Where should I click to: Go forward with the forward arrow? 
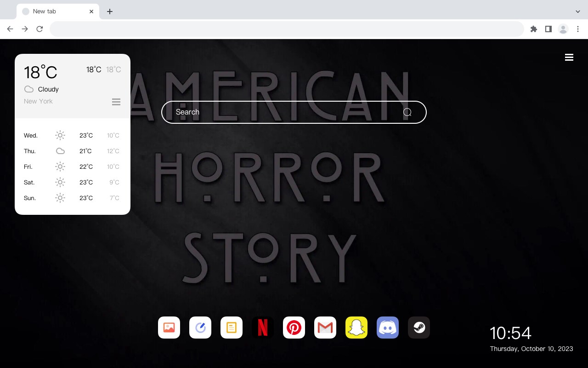click(25, 29)
